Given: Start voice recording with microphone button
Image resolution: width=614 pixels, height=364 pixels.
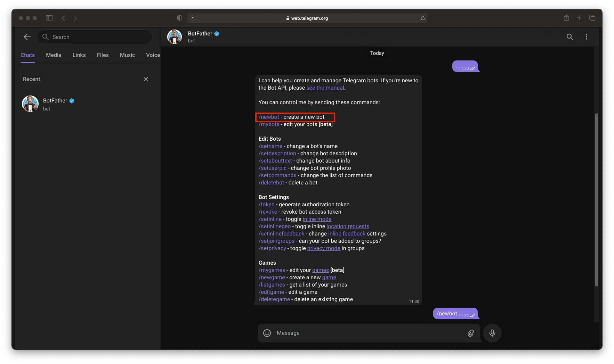Looking at the screenshot, I should click(492, 333).
